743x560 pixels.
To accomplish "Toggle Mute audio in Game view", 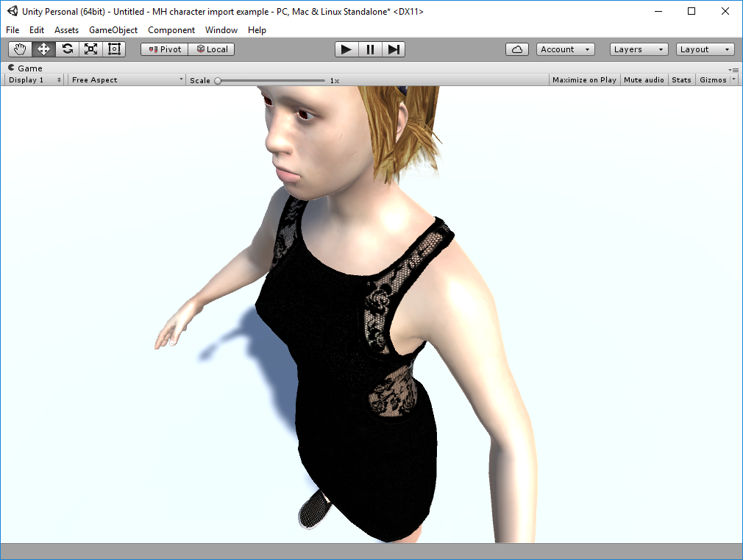I will [x=644, y=79].
